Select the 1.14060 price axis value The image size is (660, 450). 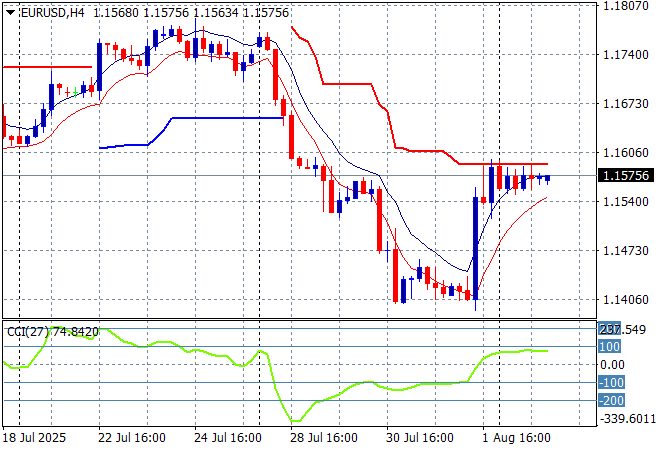626,300
